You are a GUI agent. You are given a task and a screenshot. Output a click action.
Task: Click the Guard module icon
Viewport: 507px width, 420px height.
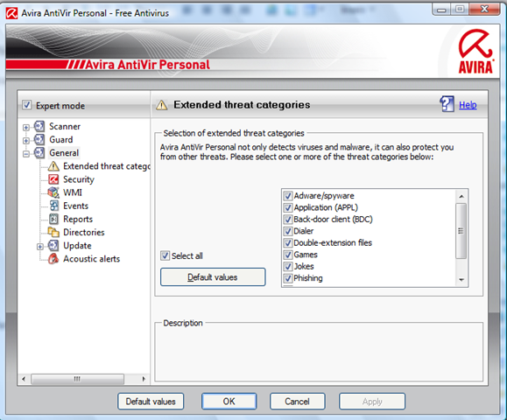point(39,140)
